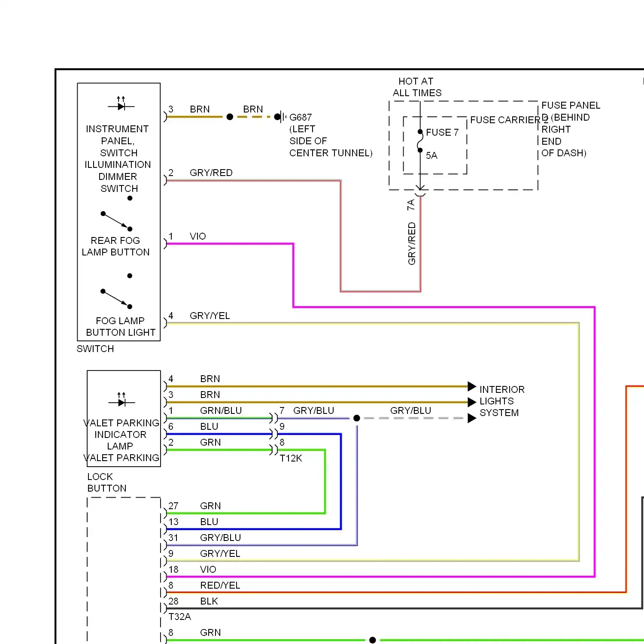Click the VALET PARKING INDICATOR LAMP label
The image size is (644, 644).
pyautogui.click(x=122, y=434)
